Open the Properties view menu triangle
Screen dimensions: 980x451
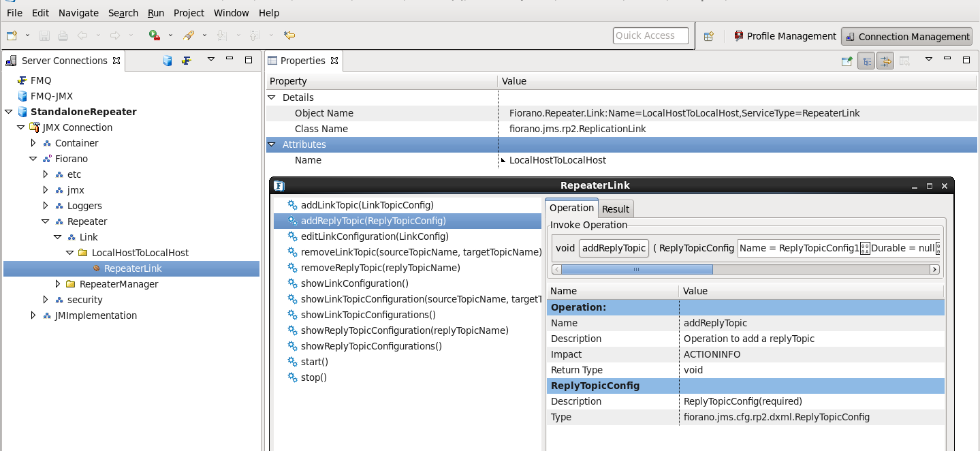point(928,59)
